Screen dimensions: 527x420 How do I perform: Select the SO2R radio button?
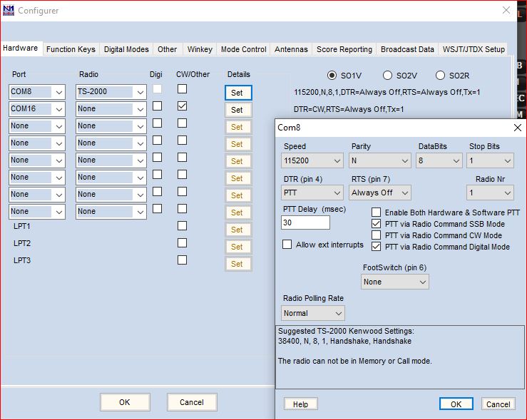[440, 76]
